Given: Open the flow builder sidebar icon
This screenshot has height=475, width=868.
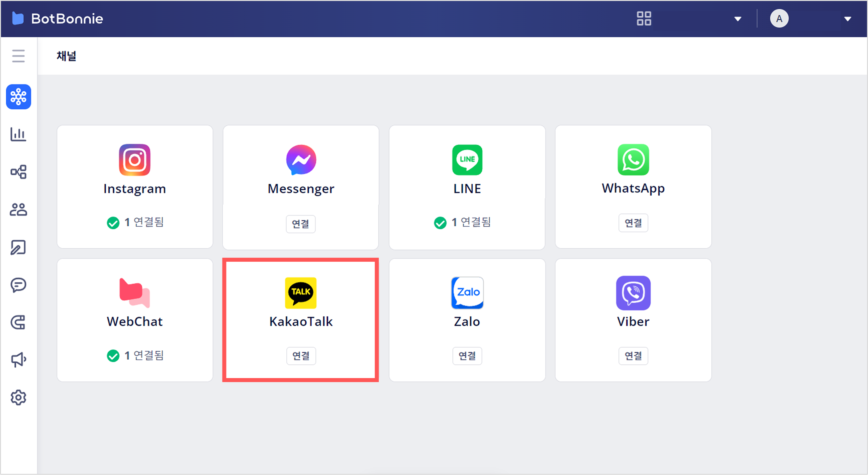Looking at the screenshot, I should click(x=18, y=172).
